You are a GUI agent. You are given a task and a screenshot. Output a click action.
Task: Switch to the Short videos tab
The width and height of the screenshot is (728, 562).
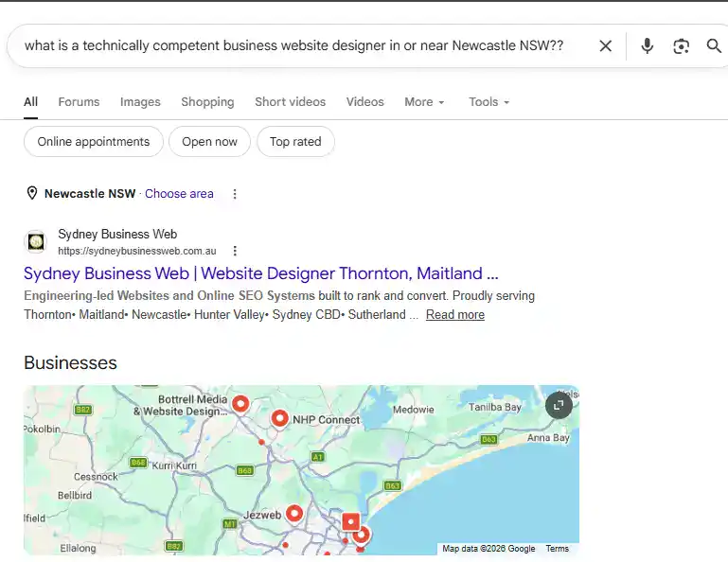(291, 102)
